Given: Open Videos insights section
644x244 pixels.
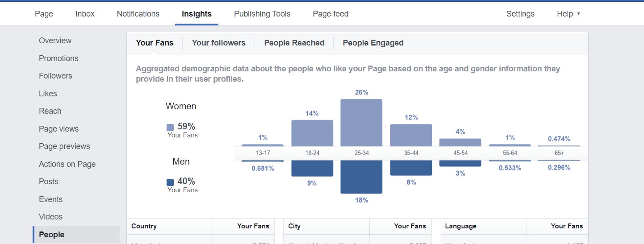Looking at the screenshot, I should click(50, 217).
